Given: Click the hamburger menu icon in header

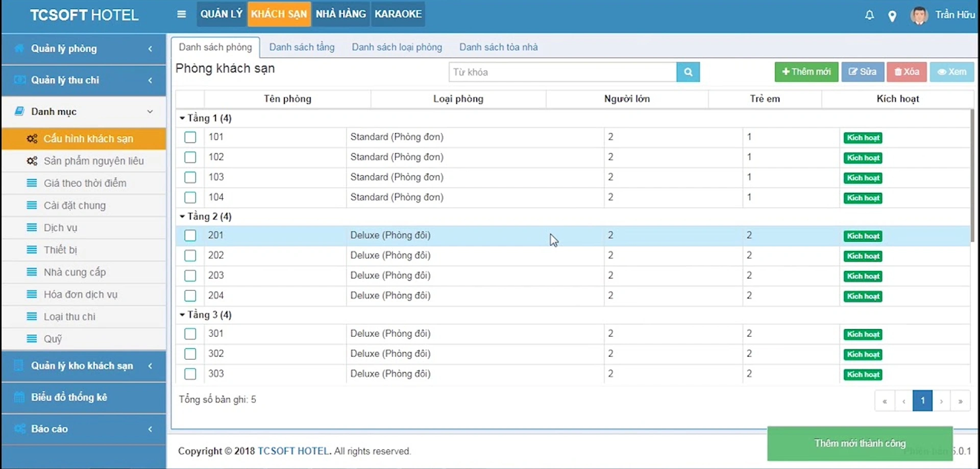Looking at the screenshot, I should (x=181, y=14).
